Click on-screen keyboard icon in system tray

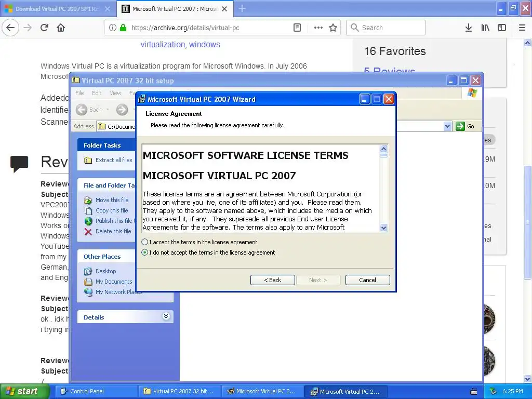pyautogui.click(x=474, y=392)
